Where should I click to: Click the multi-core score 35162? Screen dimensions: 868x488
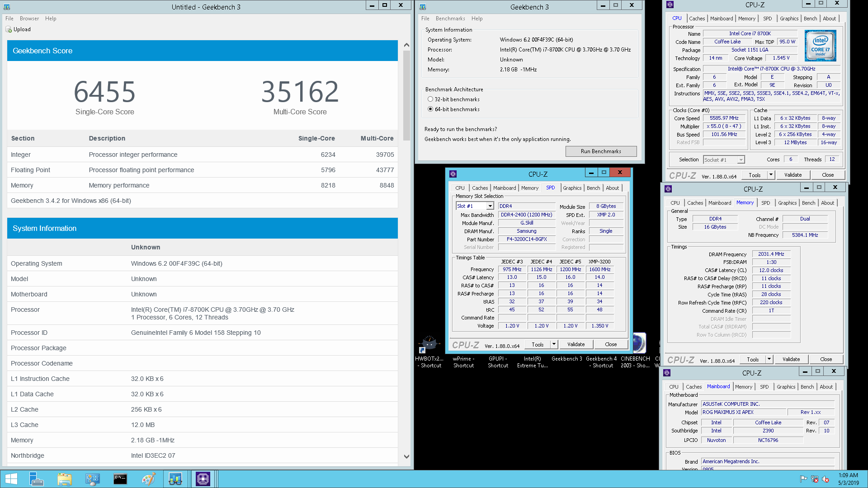(300, 92)
